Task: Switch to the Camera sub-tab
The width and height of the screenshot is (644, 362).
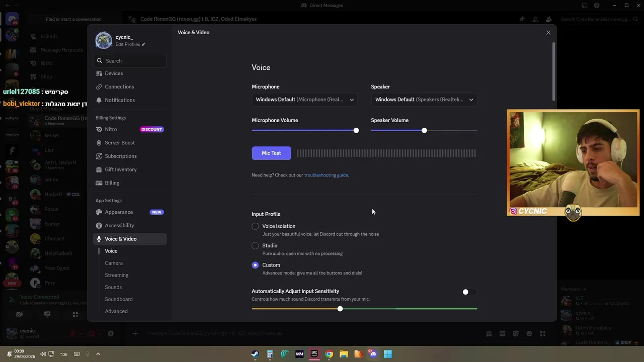Action: [114, 263]
